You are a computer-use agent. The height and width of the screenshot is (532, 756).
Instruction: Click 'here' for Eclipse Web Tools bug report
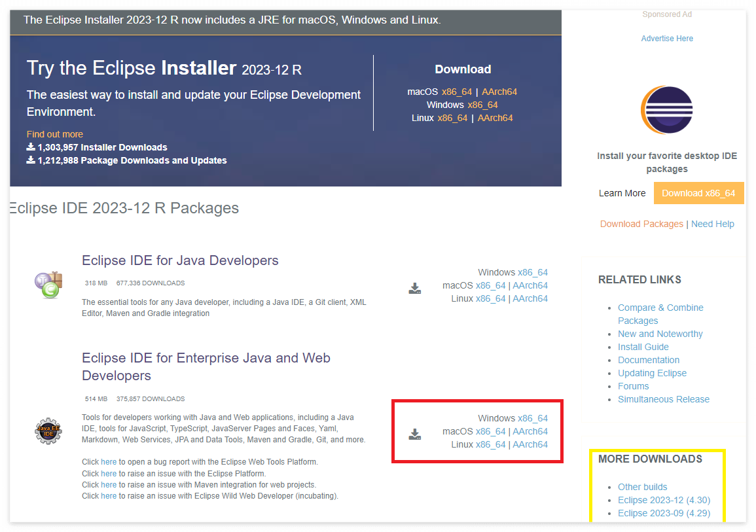(x=109, y=461)
